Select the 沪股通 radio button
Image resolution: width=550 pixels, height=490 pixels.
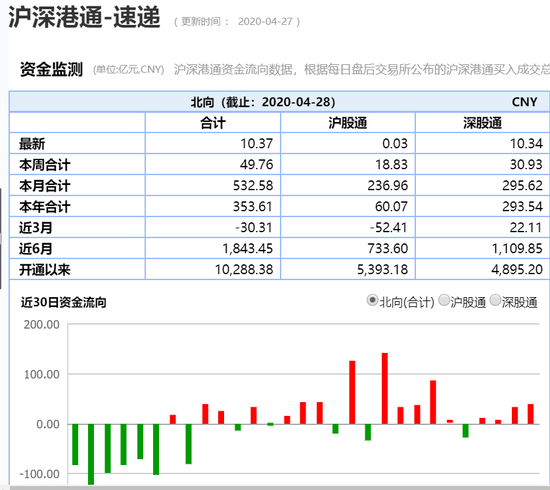pyautogui.click(x=444, y=301)
